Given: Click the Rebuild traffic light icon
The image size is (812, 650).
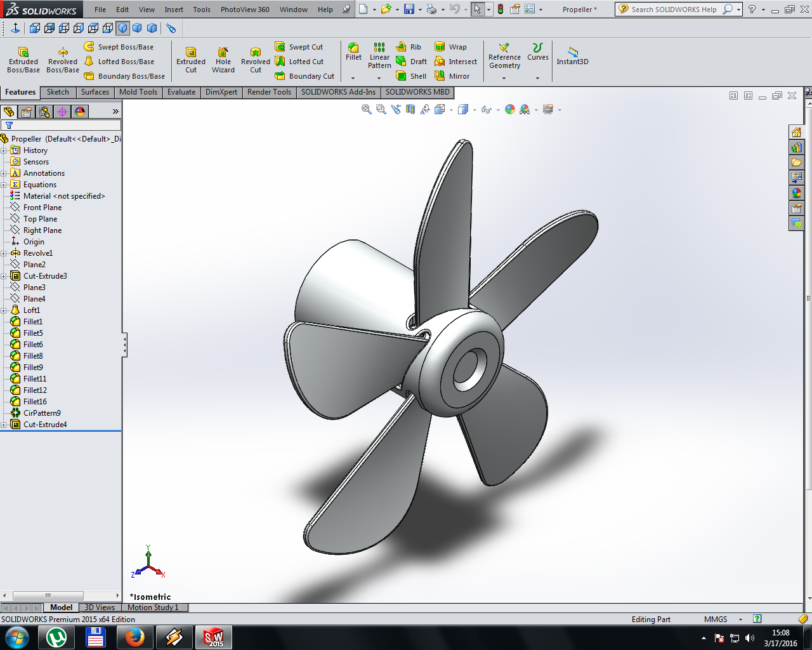Looking at the screenshot, I should point(501,10).
